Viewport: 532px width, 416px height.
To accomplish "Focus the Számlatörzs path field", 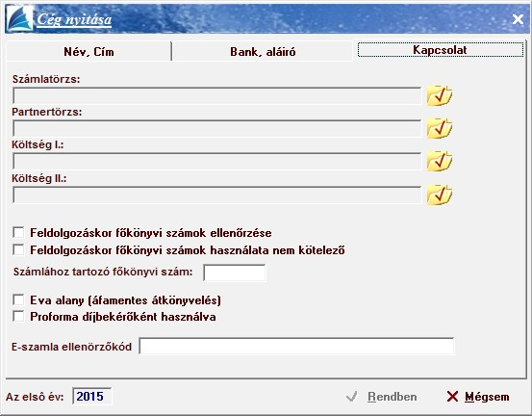I will (217, 95).
